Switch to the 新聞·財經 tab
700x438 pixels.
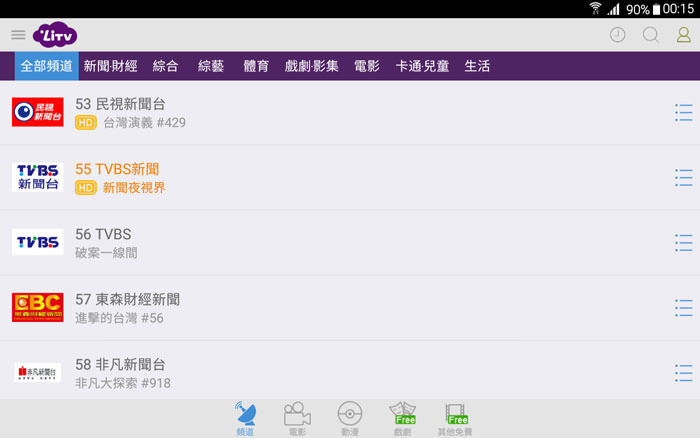click(110, 66)
